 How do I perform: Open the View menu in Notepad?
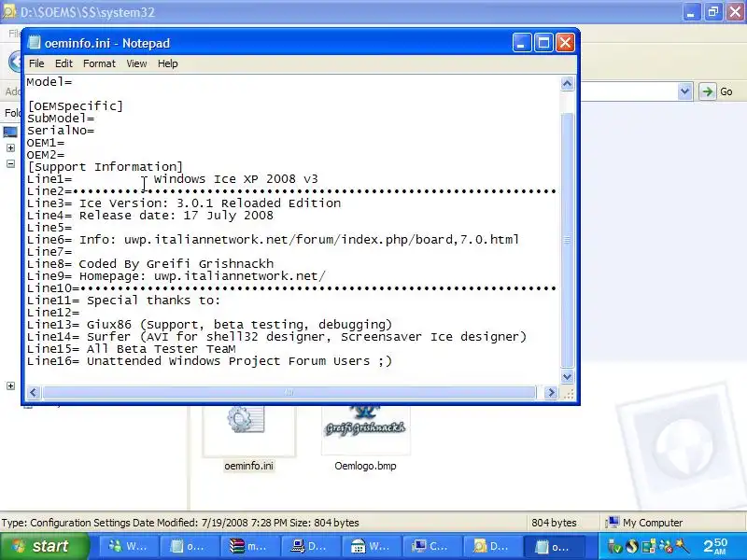(x=136, y=63)
